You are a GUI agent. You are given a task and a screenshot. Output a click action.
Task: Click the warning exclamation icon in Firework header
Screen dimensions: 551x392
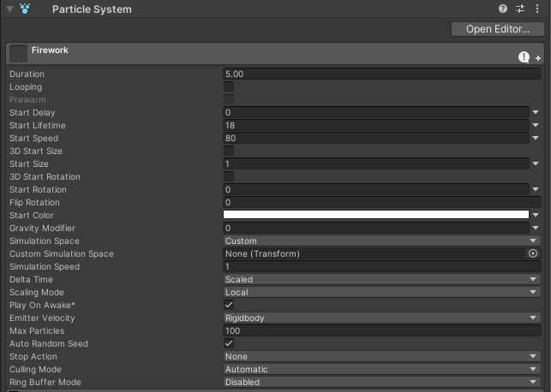(524, 56)
